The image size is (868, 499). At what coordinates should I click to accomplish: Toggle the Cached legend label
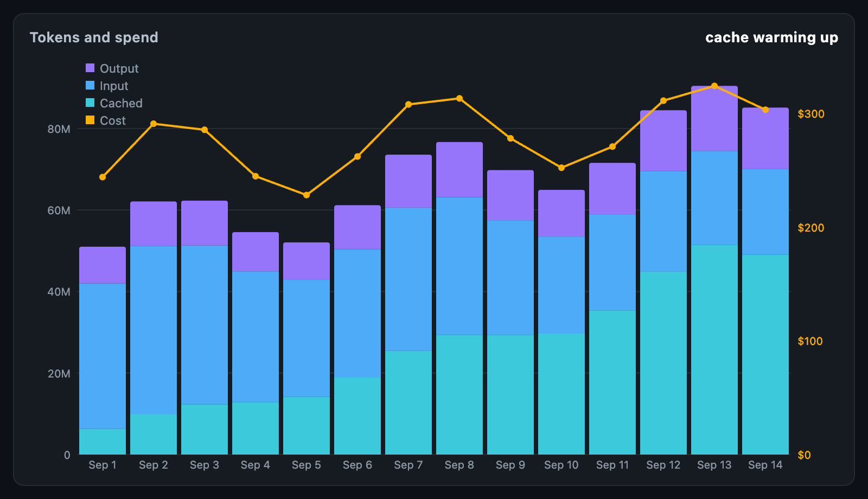point(121,103)
